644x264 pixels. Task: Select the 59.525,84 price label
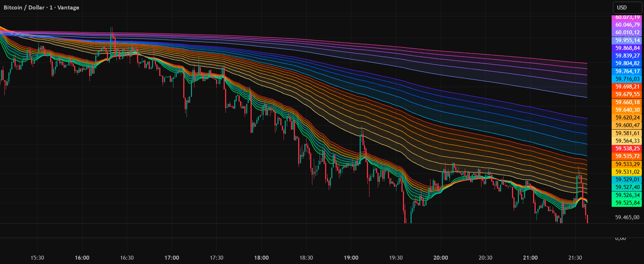[x=627, y=203]
